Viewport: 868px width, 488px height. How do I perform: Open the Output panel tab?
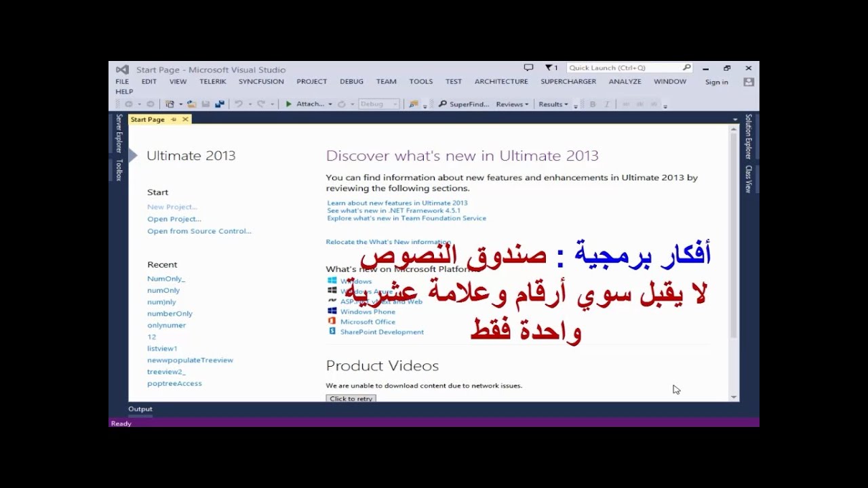140,409
